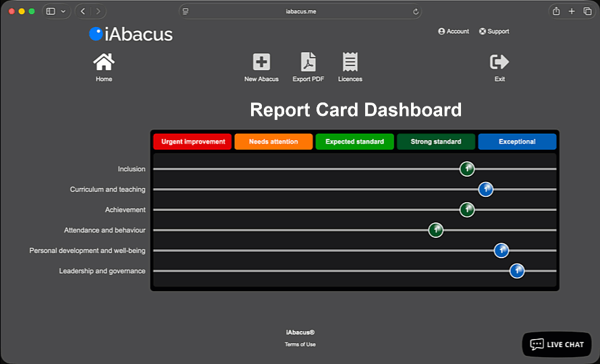600x364 pixels.
Task: Select the Expected standard green header
Action: [355, 142]
